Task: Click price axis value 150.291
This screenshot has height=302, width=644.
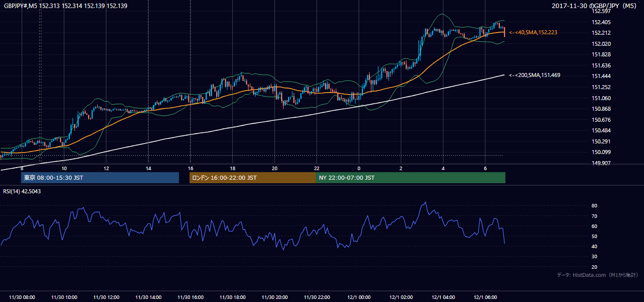Action: 601,141
